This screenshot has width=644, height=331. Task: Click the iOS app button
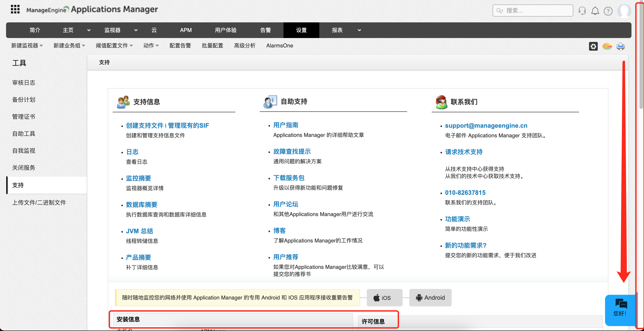pyautogui.click(x=384, y=297)
